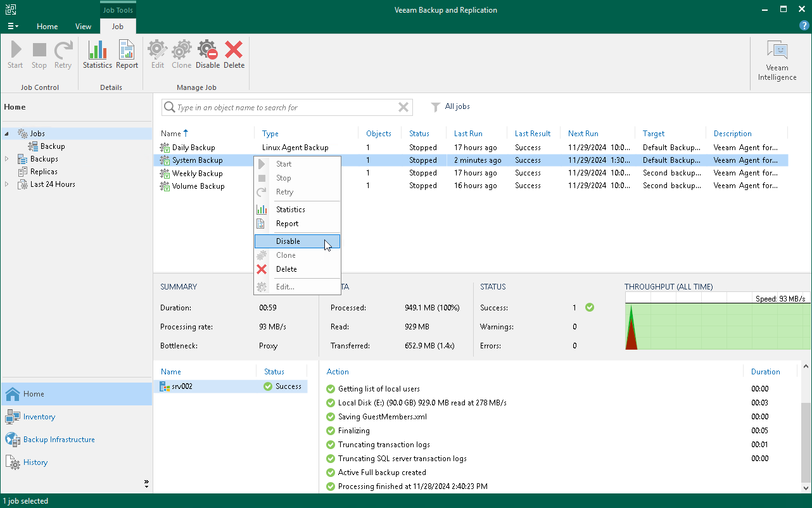Switch to the Home ribbon tab
Image resolution: width=812 pixels, height=508 pixels.
[x=47, y=27]
